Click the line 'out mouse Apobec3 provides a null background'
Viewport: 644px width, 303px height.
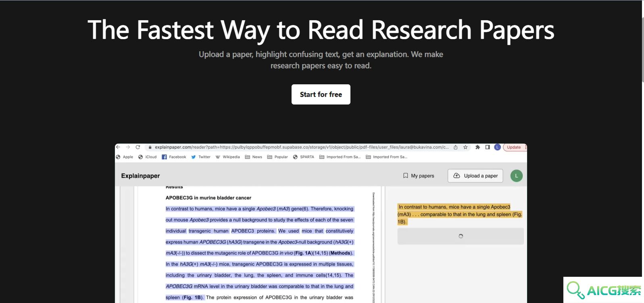[259, 220]
